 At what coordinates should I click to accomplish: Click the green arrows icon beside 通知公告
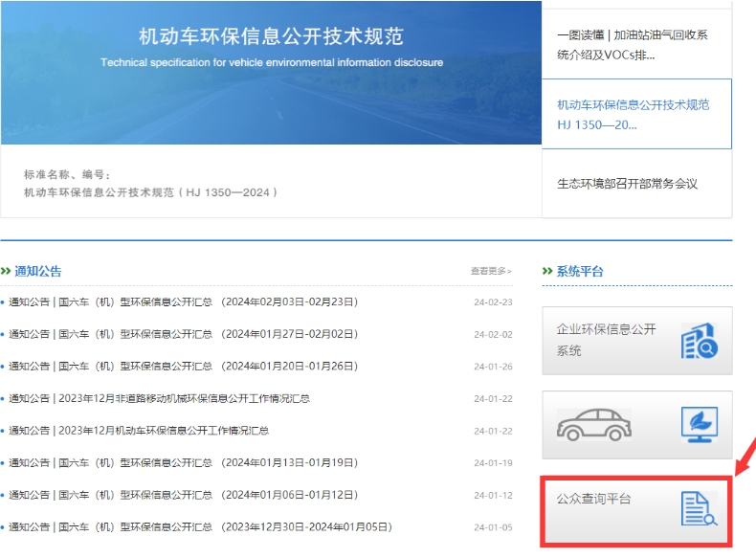click(7, 272)
